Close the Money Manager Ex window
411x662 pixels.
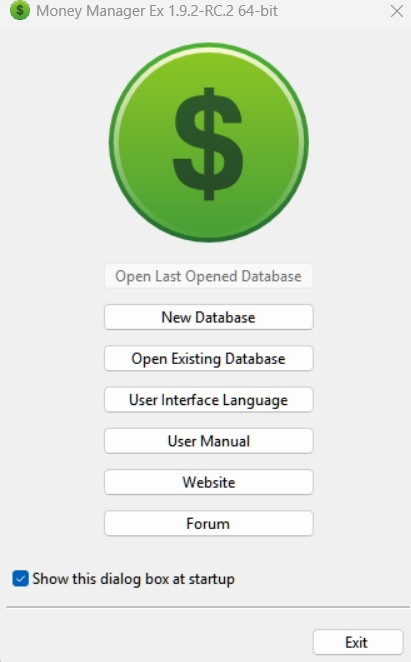[x=397, y=11]
